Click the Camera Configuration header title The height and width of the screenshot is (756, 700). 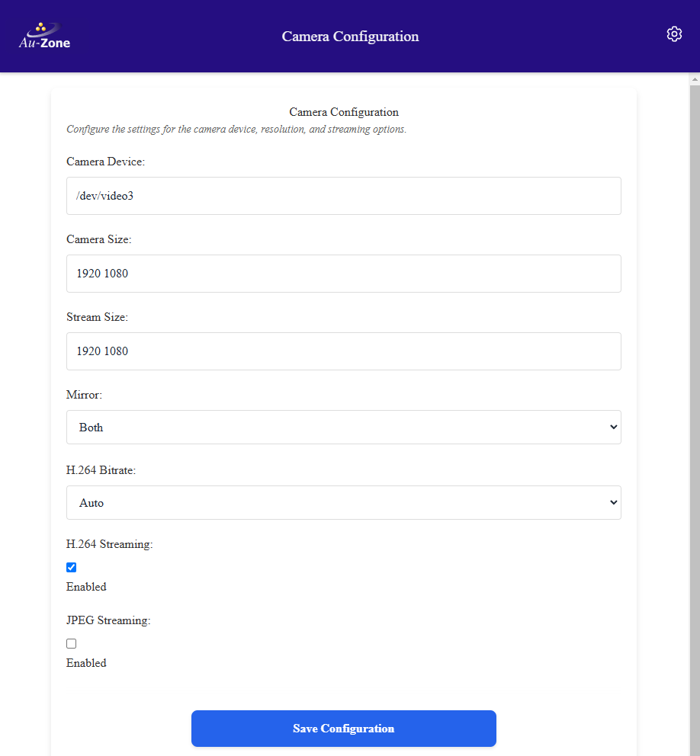tap(350, 36)
